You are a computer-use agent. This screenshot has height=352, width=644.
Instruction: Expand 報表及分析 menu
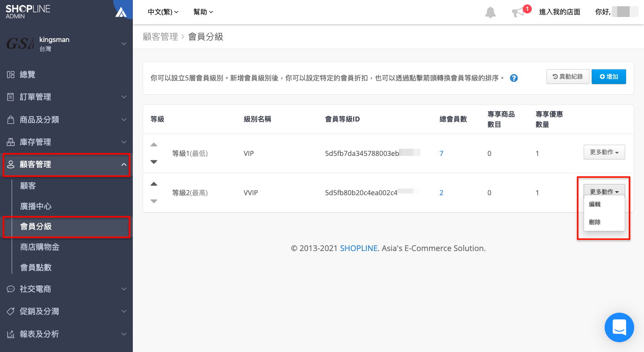click(66, 334)
